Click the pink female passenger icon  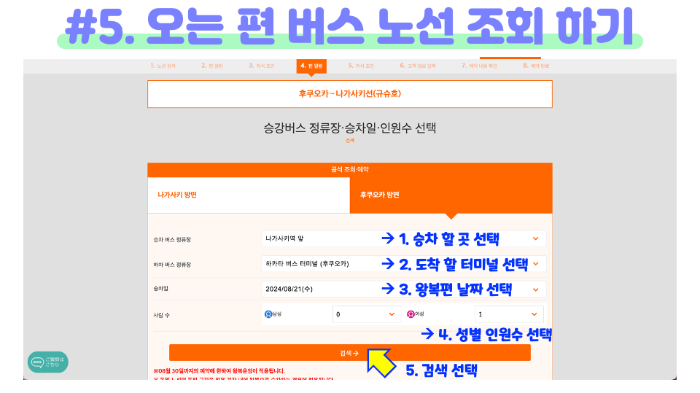coord(411,314)
